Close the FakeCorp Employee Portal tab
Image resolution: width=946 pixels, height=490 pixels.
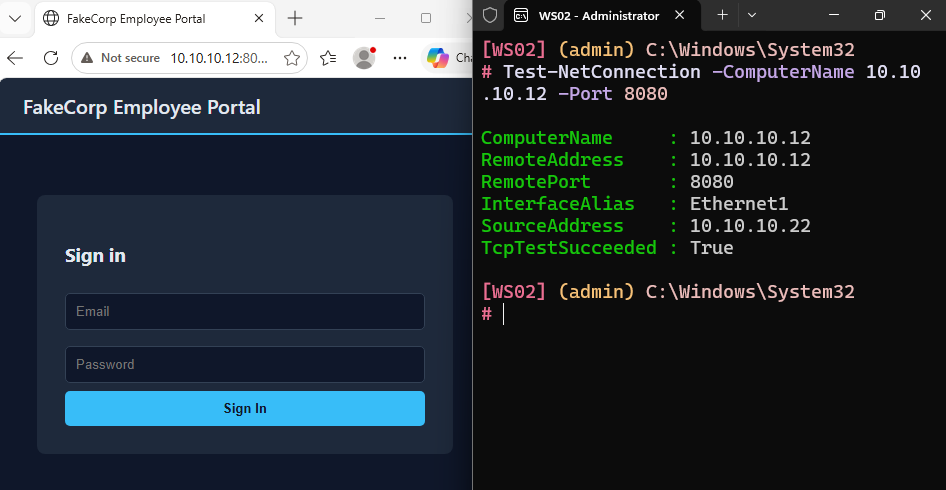[x=259, y=19]
